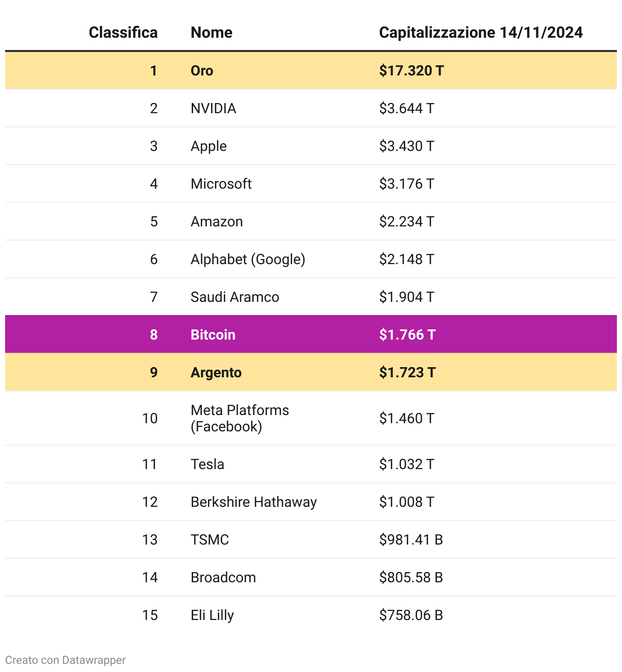Image resolution: width=622 pixels, height=672 pixels.
Task: Click the Tesla name cell
Action: point(207,464)
